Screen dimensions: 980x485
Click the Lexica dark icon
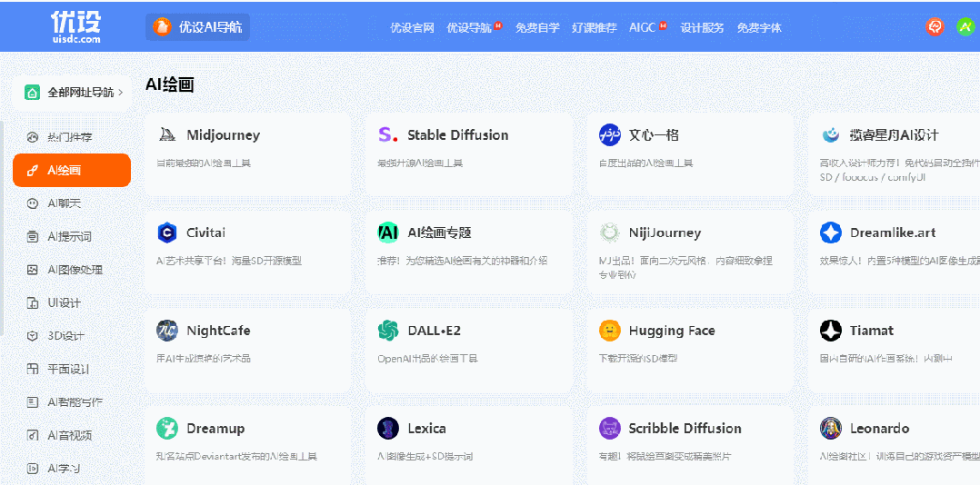(388, 428)
